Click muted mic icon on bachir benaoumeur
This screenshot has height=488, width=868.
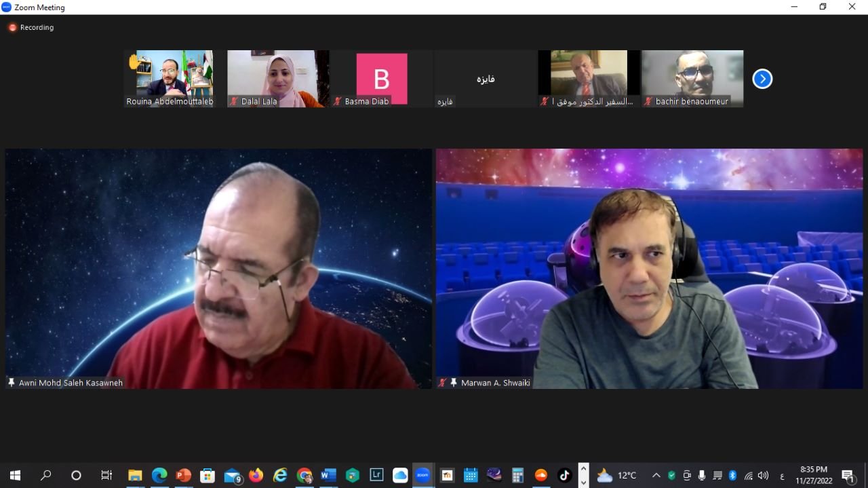click(x=648, y=101)
